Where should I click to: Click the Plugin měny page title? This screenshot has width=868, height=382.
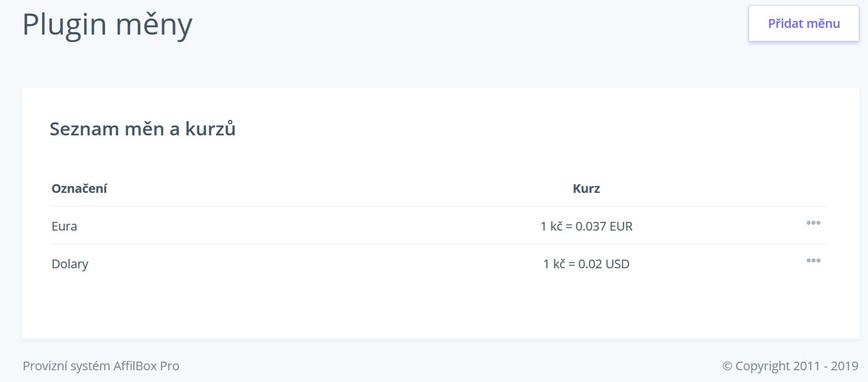pos(108,25)
